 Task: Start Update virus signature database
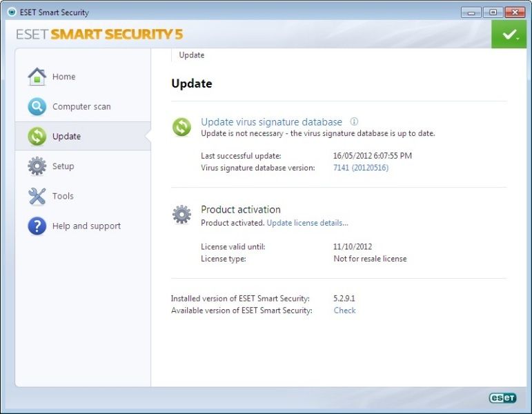271,122
